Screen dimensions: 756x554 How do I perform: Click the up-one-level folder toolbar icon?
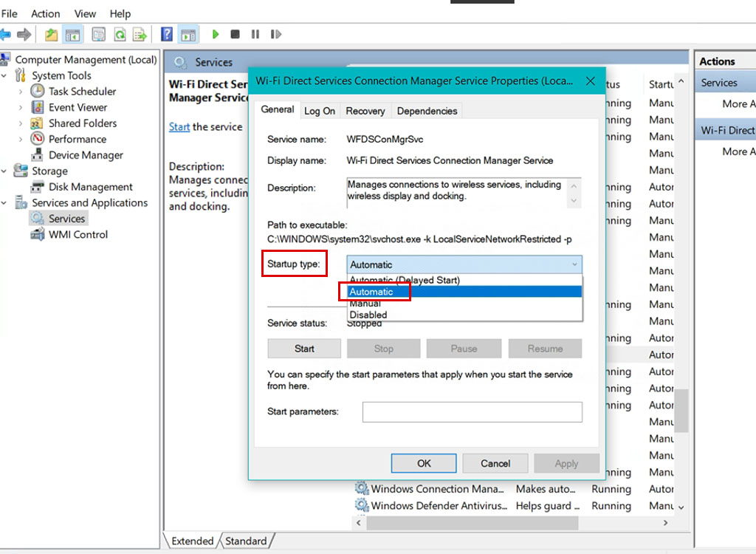click(x=51, y=34)
